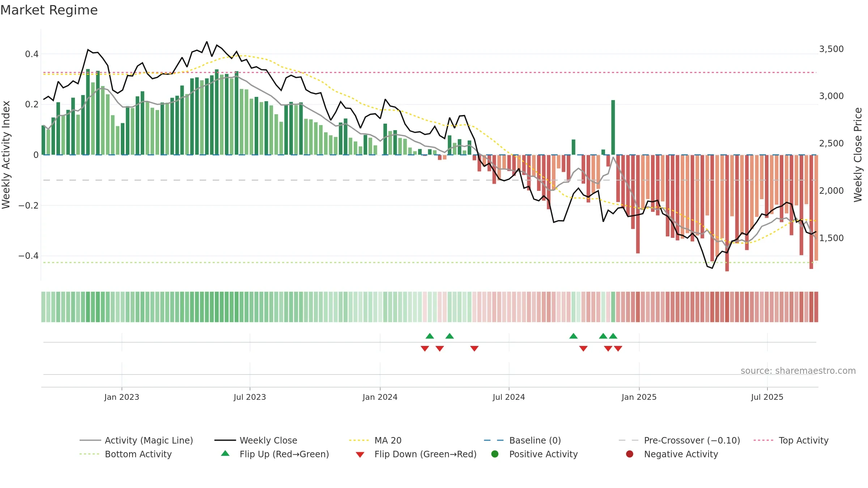Click the Jan 2023 x-axis label
The width and height of the screenshot is (868, 488).
coord(122,397)
